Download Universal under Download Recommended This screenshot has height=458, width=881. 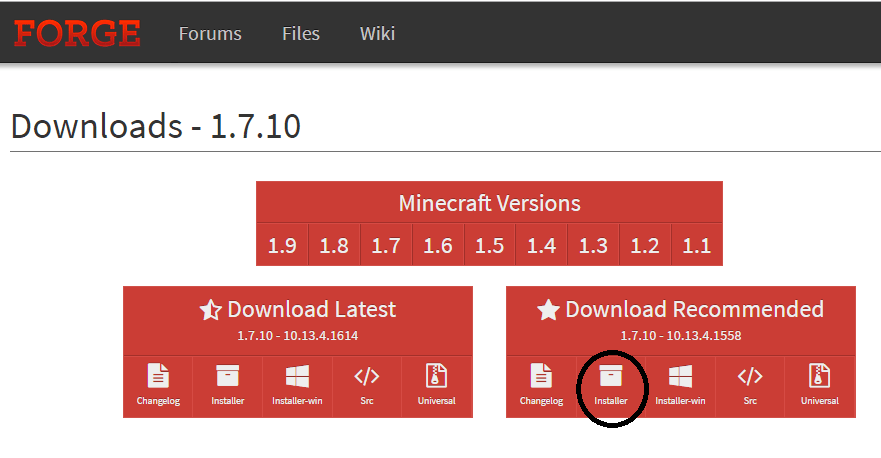tap(820, 386)
